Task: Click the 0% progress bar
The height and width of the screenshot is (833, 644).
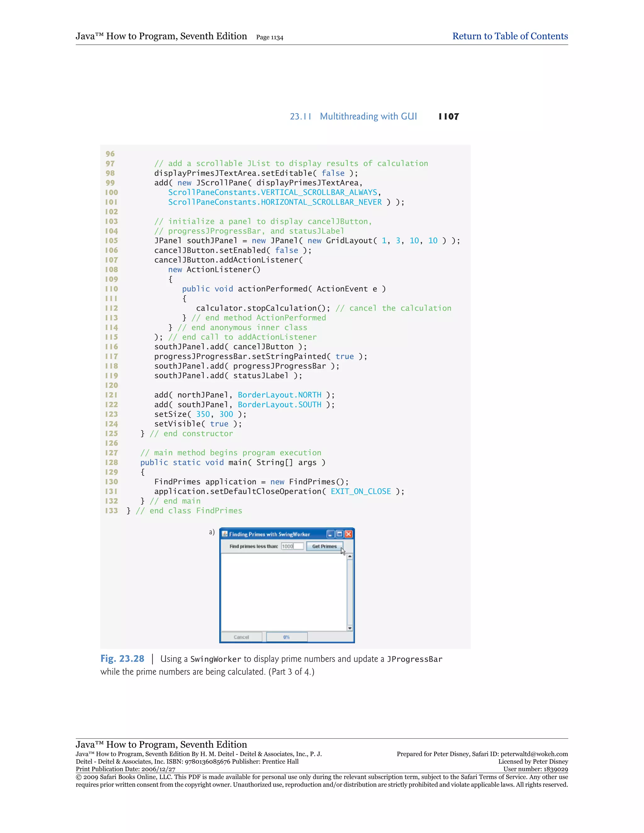Action: (286, 637)
